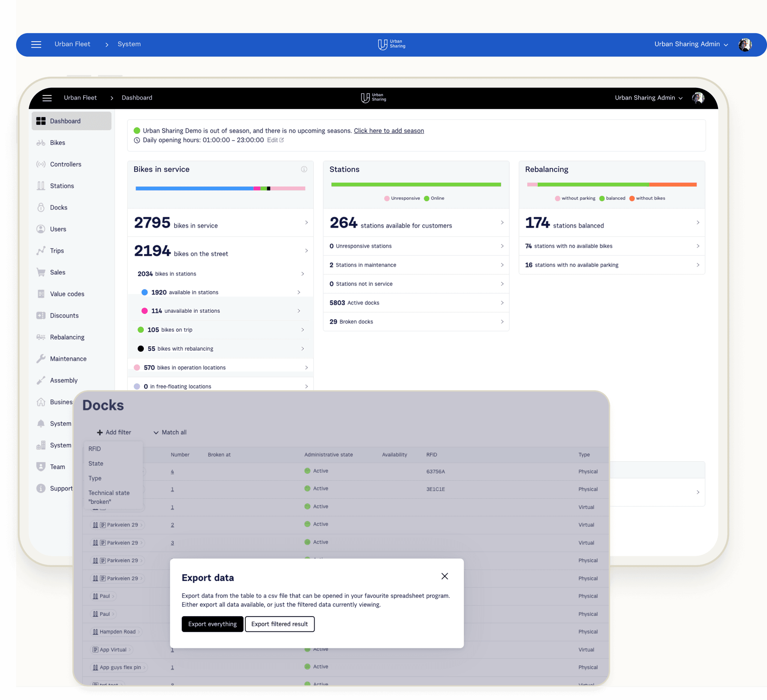Screen dimensions: 767x700
Task: Click Export filtered result button
Action: pos(279,624)
